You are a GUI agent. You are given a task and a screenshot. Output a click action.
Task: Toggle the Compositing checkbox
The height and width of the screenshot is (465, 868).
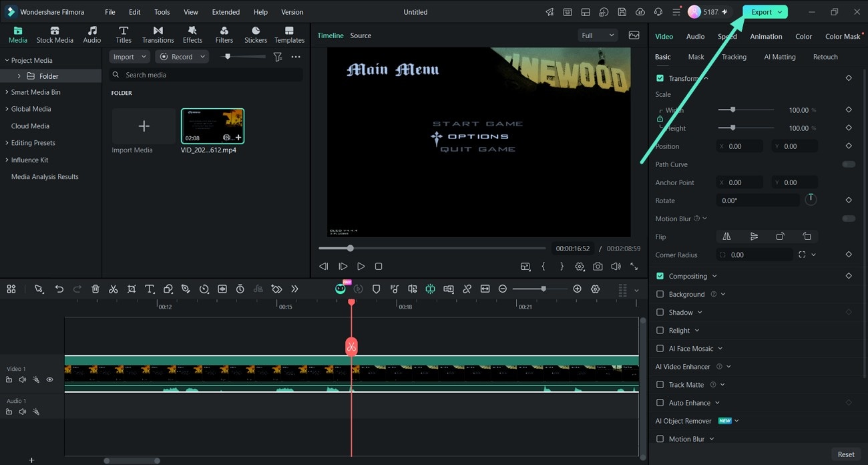660,276
